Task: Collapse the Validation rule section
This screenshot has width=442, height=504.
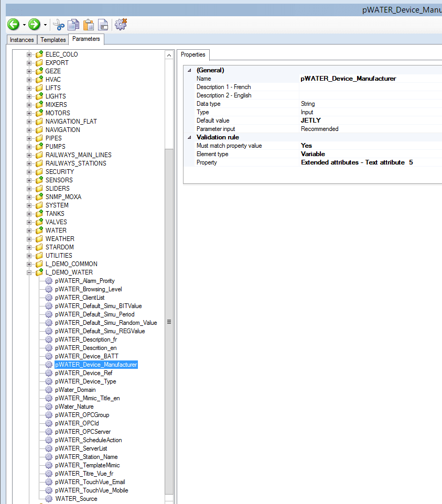Action: point(189,137)
